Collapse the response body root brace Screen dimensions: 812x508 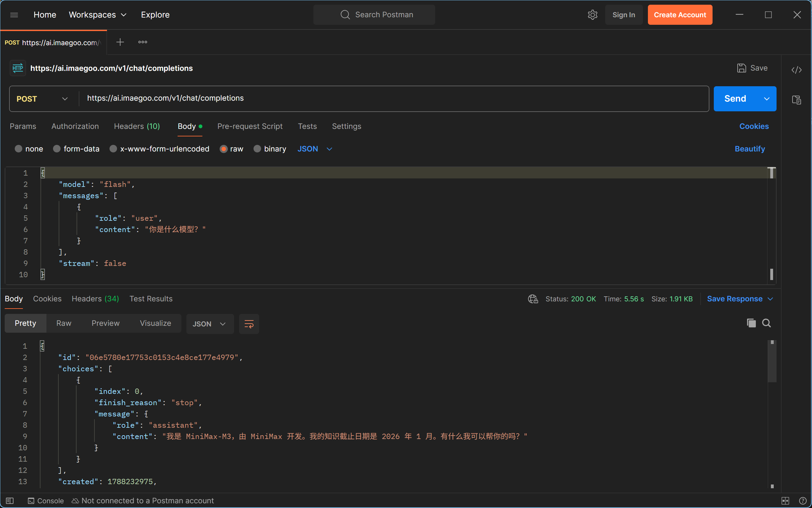click(42, 346)
